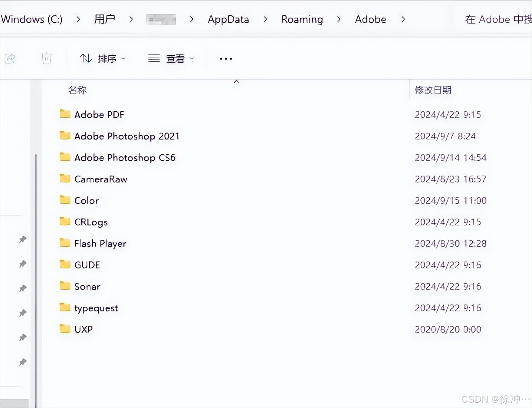Click the CRLogs folder name

(x=91, y=222)
